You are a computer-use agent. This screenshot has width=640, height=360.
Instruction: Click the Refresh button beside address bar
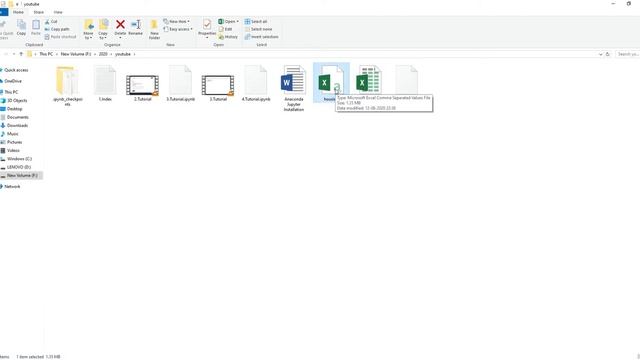pos(608,54)
